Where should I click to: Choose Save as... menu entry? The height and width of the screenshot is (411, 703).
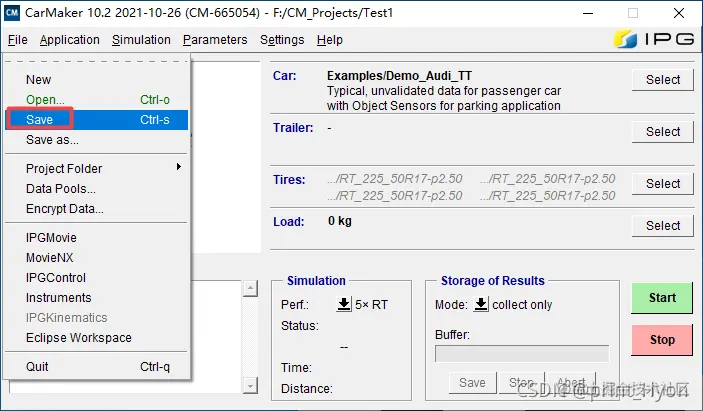[96, 140]
